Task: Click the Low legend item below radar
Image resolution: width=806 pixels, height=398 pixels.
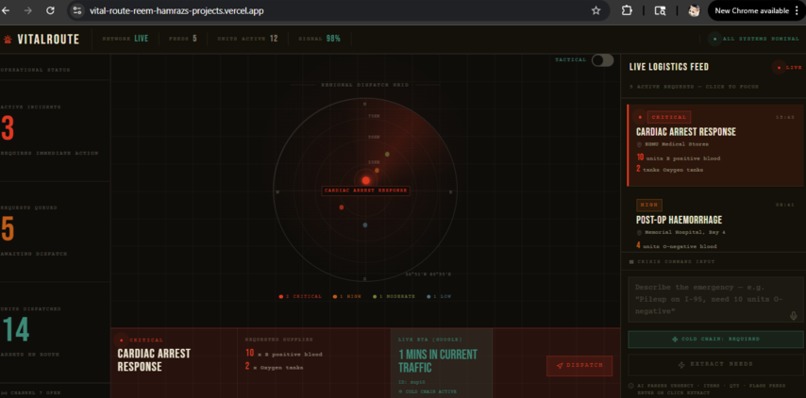Action: pos(439,297)
